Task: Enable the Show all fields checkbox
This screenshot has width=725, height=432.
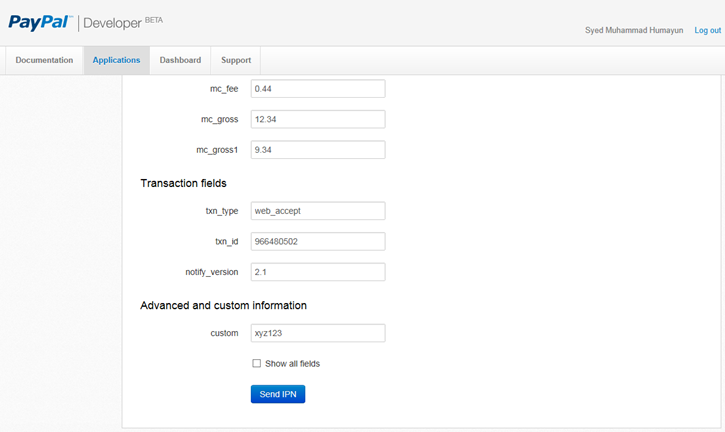Action: (257, 364)
